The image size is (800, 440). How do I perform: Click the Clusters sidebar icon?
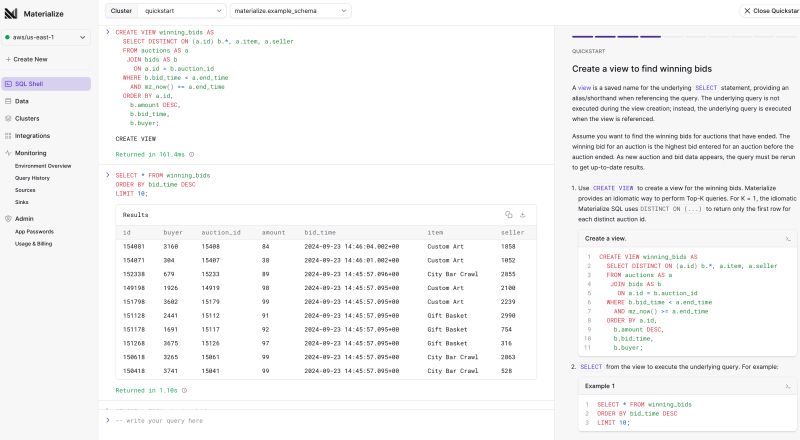click(x=8, y=118)
